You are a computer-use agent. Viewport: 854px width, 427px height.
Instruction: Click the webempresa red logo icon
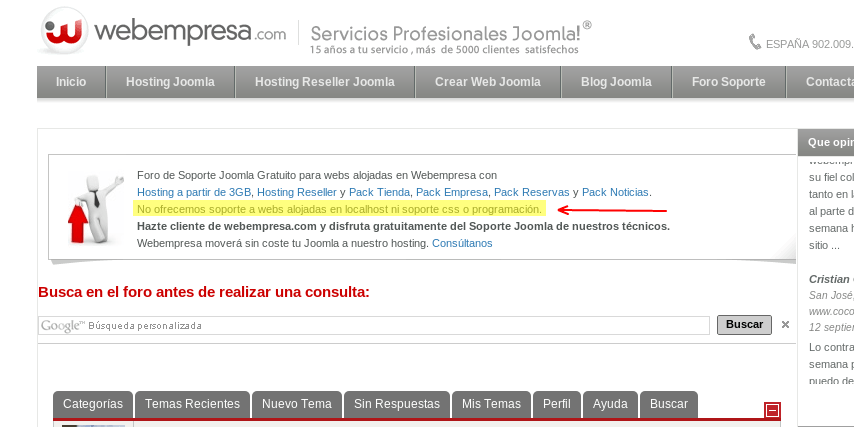pyautogui.click(x=64, y=30)
